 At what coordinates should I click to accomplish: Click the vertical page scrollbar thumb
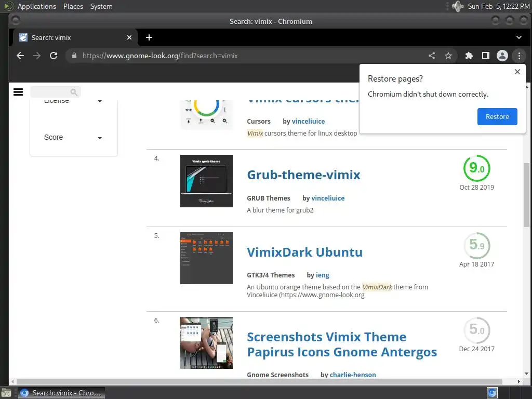(x=526, y=195)
